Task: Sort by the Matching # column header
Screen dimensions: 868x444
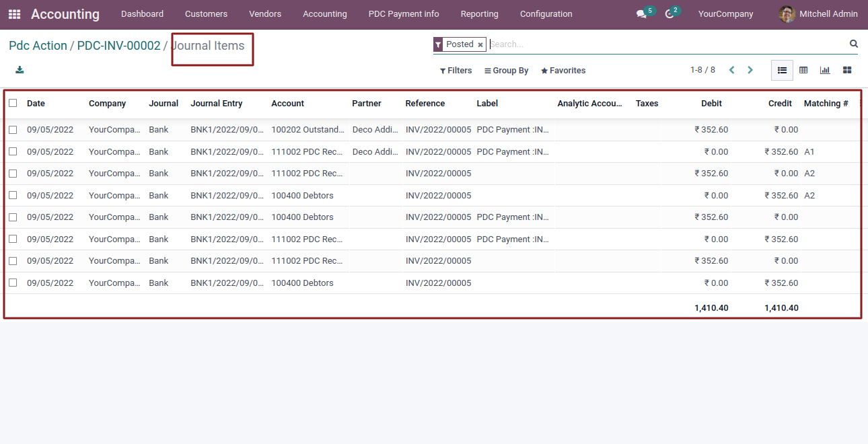Action: coord(826,104)
